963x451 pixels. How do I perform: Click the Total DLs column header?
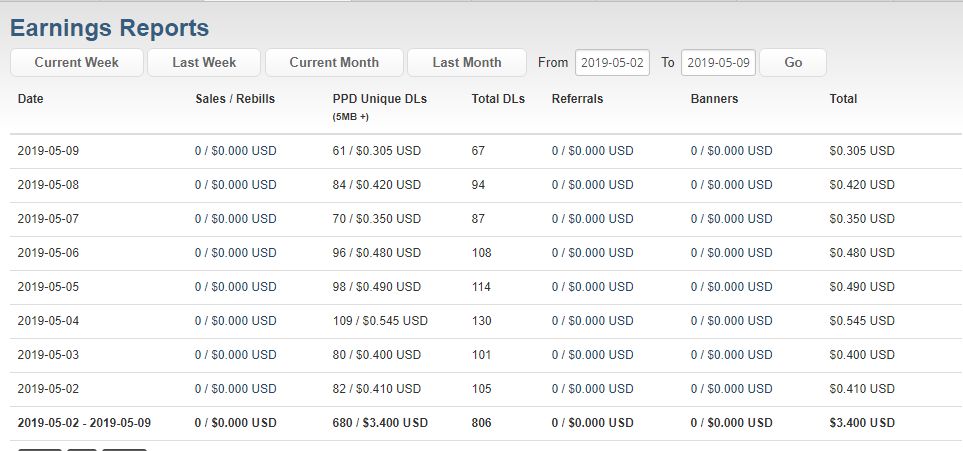[498, 99]
